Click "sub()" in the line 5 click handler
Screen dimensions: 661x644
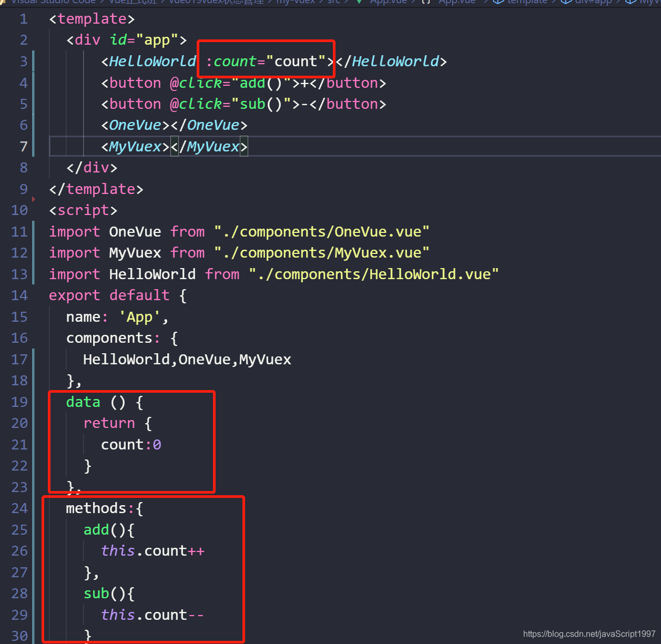click(261, 104)
